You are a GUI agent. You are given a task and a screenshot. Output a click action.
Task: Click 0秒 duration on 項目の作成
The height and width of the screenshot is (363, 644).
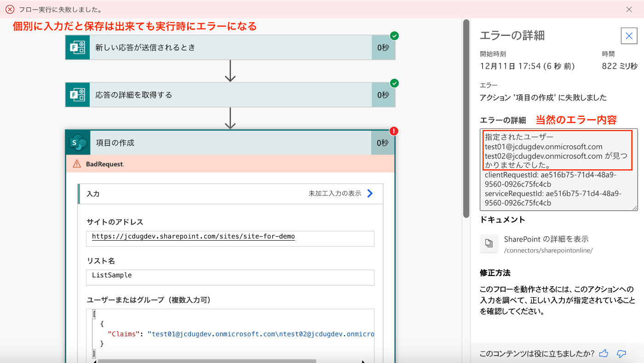383,143
